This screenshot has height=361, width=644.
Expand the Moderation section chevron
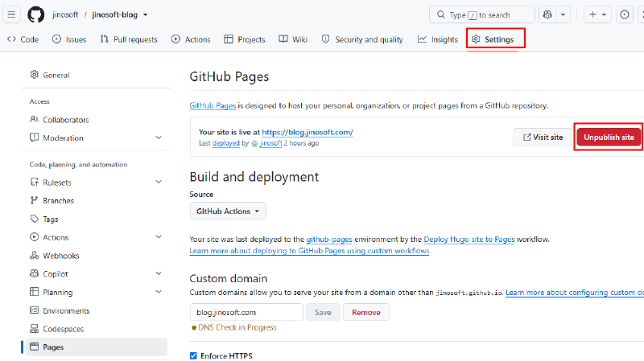(x=159, y=137)
